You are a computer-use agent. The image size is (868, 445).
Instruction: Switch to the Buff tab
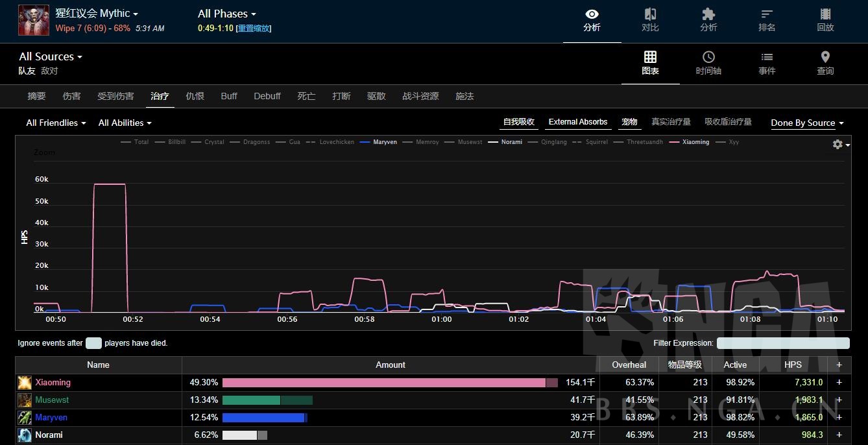point(229,96)
